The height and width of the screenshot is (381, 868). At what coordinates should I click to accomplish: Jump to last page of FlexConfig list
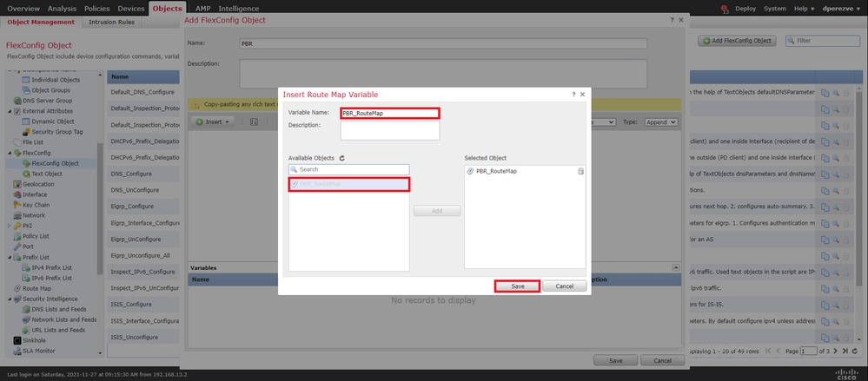[845, 351]
